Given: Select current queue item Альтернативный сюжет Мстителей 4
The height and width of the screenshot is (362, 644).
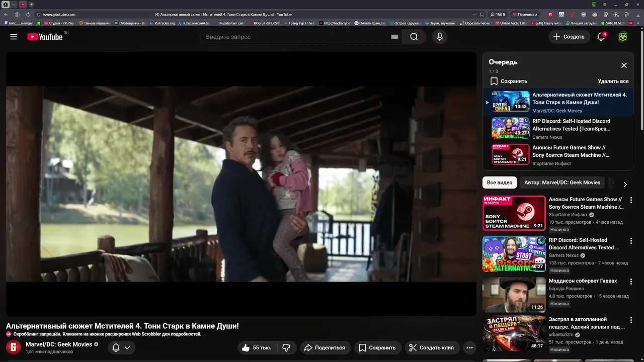Looking at the screenshot, I should (558, 102).
